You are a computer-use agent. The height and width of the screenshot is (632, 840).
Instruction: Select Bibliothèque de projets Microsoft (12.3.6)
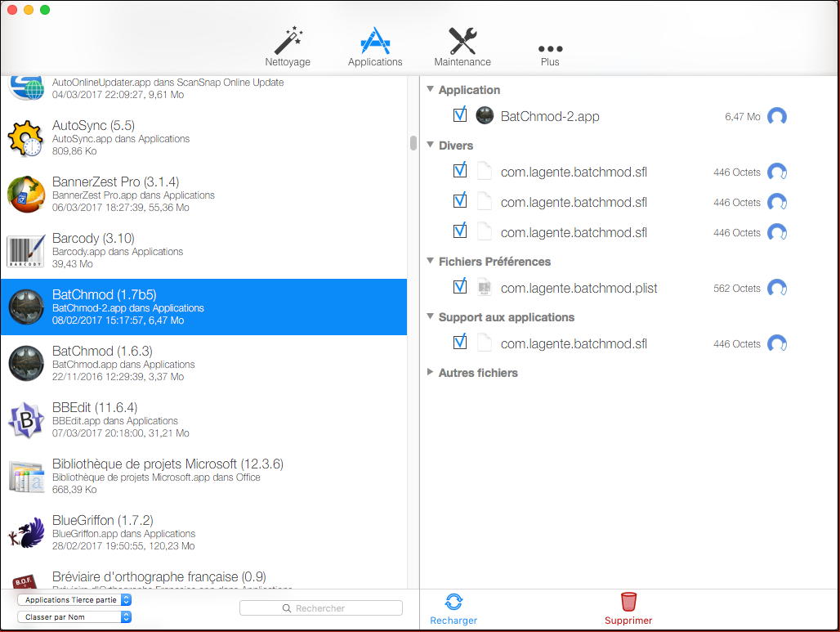[203, 477]
